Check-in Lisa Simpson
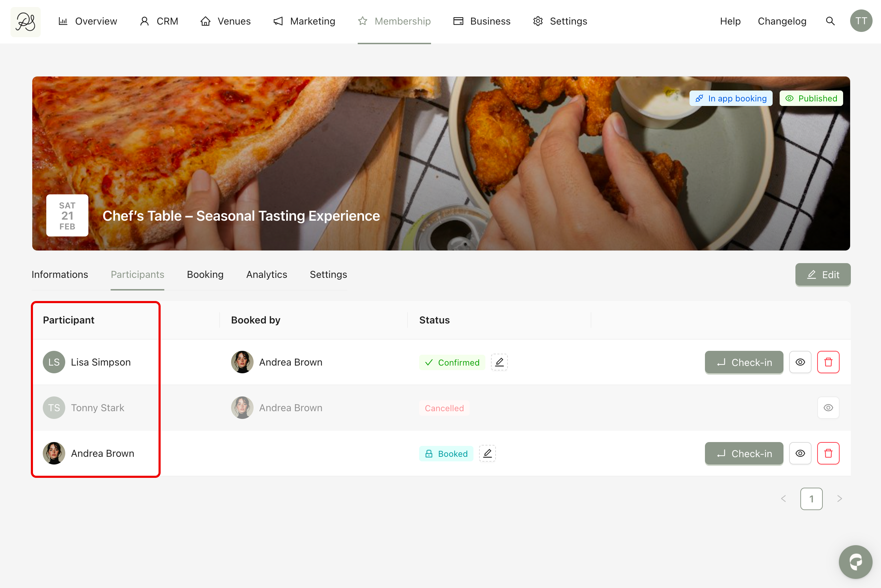Screen dimensions: 881x588 [744, 362]
